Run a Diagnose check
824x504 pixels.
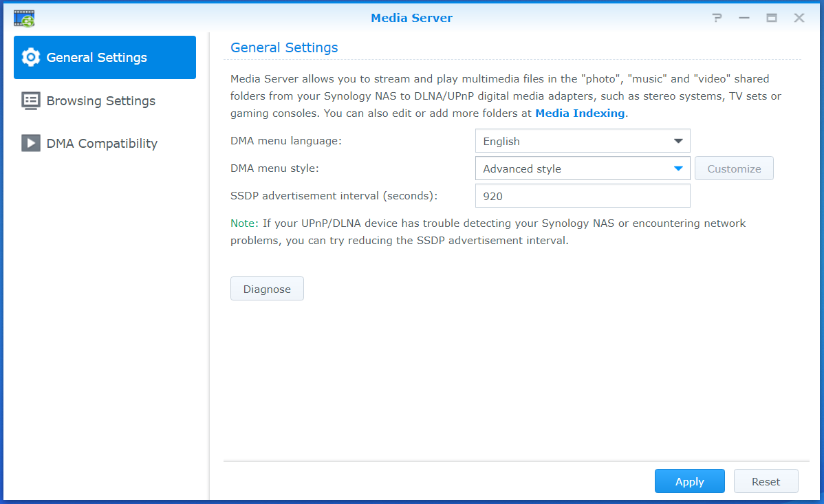tap(267, 288)
